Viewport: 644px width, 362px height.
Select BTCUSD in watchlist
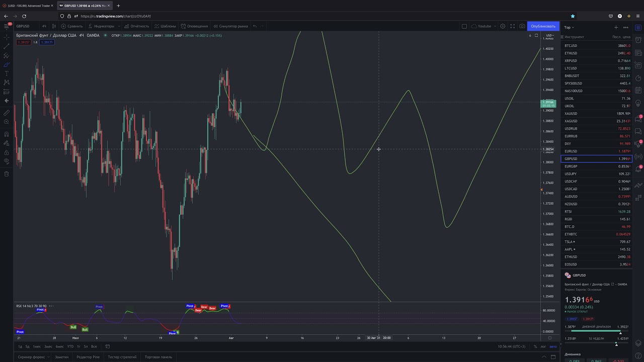[596, 46]
